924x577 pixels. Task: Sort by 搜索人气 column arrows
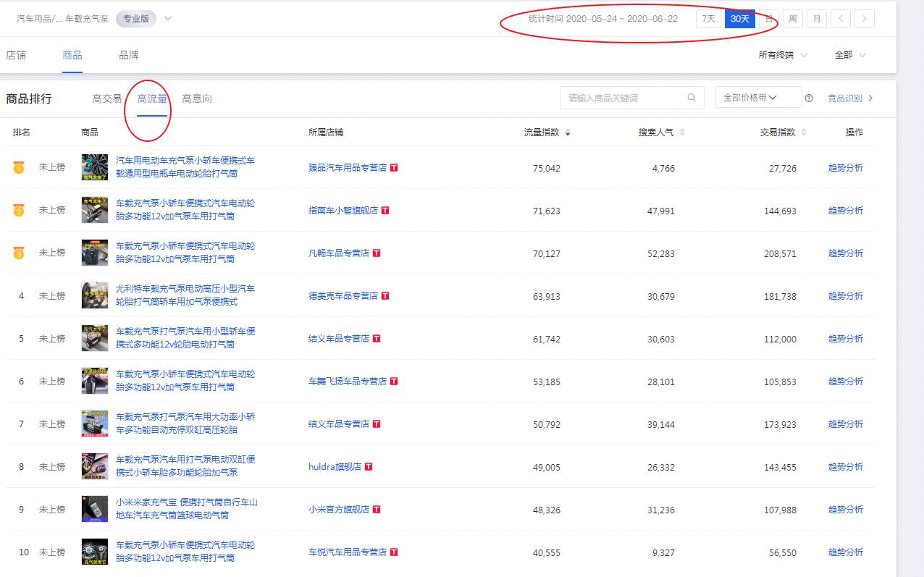click(x=682, y=132)
